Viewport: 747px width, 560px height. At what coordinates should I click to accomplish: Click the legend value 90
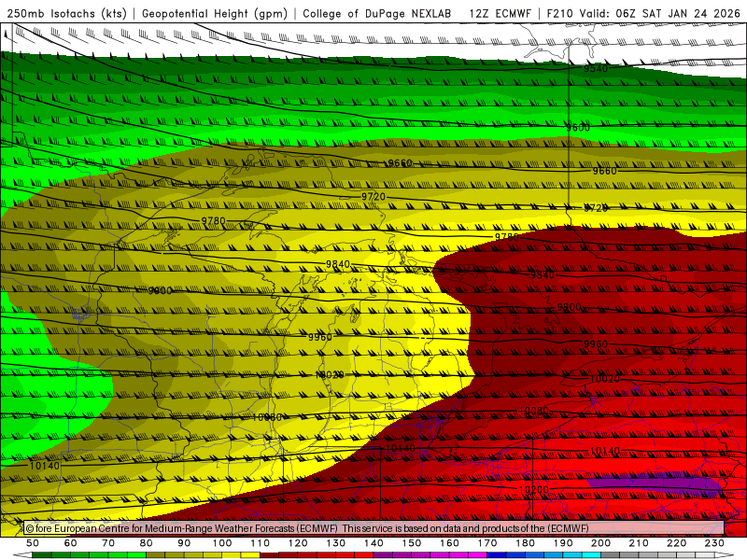(x=184, y=543)
